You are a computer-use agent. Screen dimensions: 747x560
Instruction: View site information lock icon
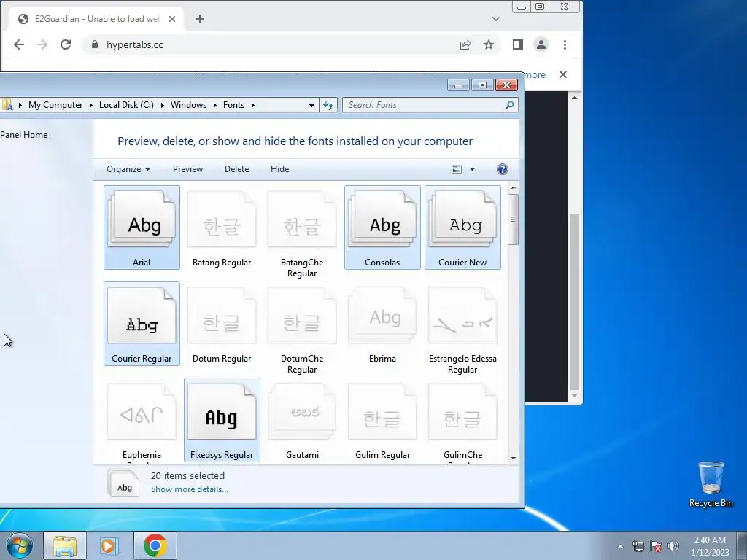[95, 44]
